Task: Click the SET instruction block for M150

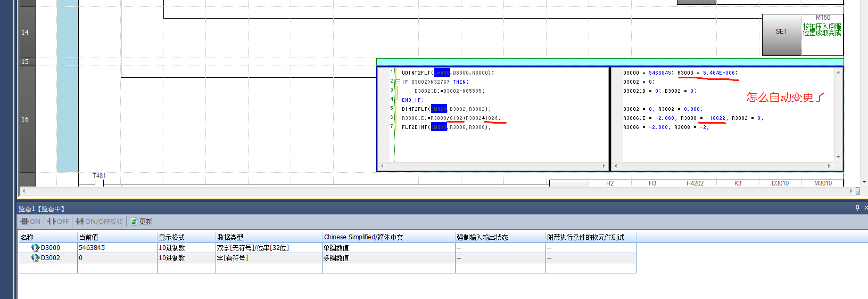Action: (x=781, y=35)
